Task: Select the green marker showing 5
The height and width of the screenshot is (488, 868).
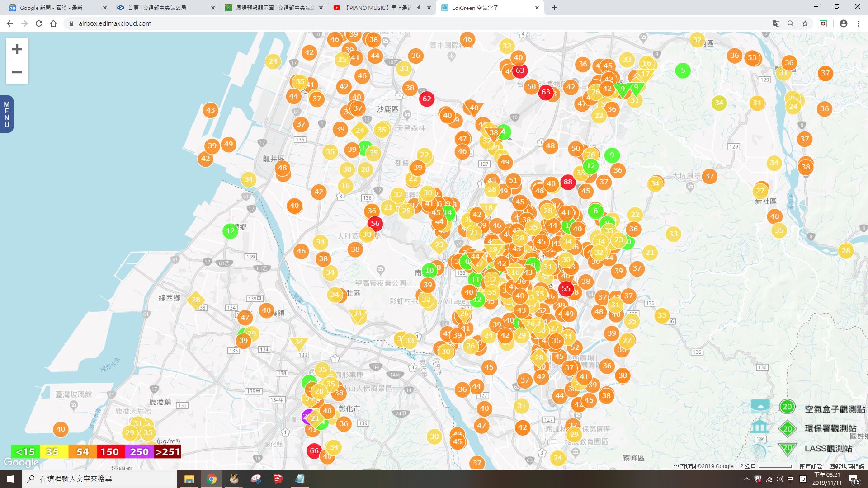Action: click(x=683, y=70)
